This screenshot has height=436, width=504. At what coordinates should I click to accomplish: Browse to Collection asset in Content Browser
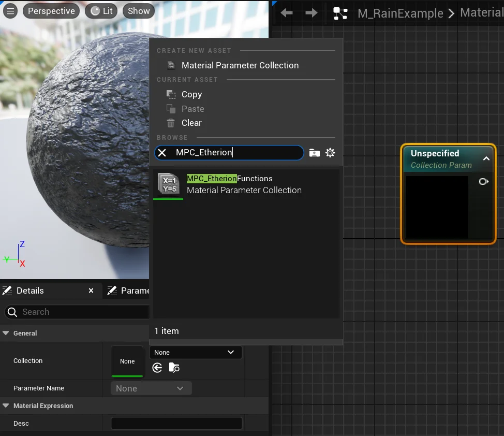[174, 368]
